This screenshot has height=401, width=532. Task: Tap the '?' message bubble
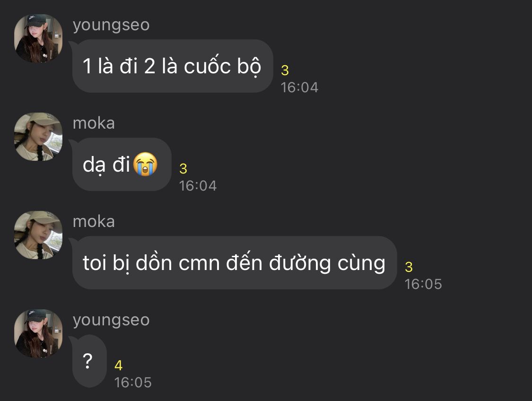tap(89, 361)
